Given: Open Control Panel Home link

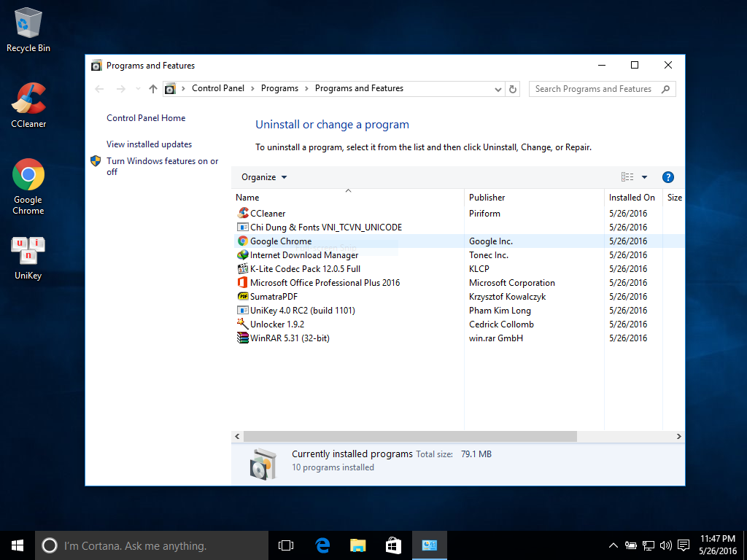Looking at the screenshot, I should click(146, 118).
